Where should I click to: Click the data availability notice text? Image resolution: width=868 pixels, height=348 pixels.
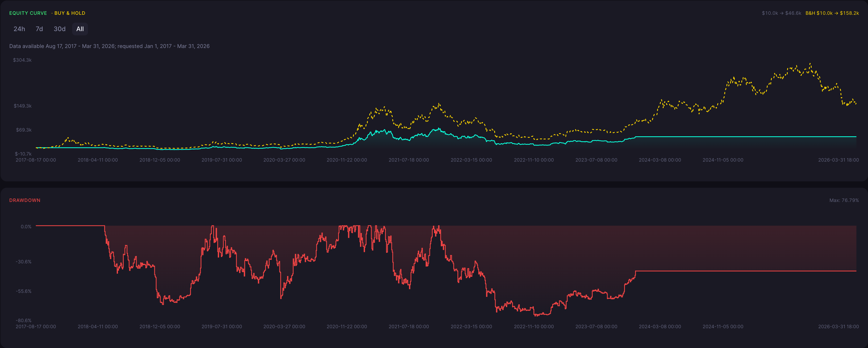click(109, 46)
